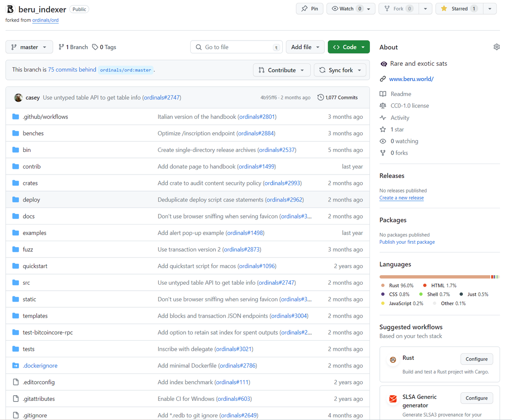Click Publish your first package link

click(x=407, y=242)
